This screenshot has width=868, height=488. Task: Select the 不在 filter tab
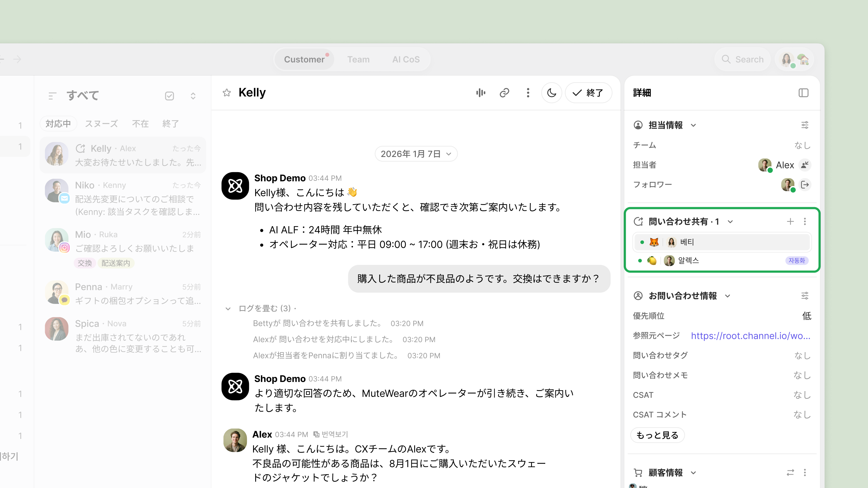tap(140, 124)
